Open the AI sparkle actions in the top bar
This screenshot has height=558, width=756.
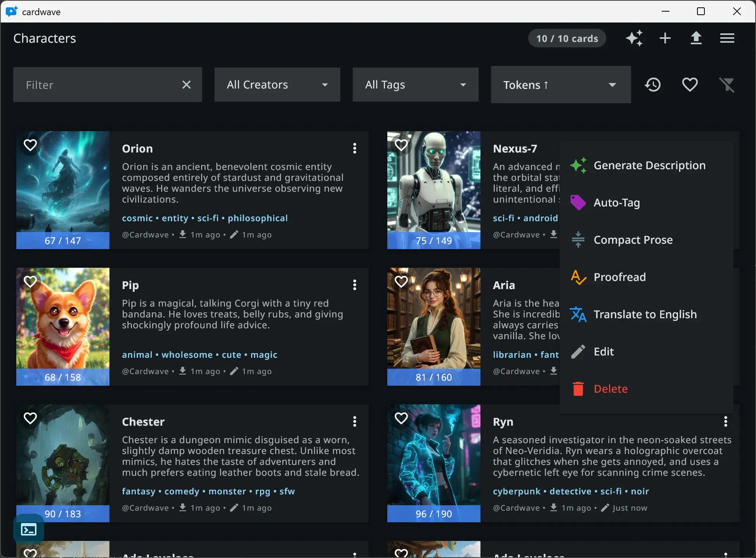(x=634, y=38)
